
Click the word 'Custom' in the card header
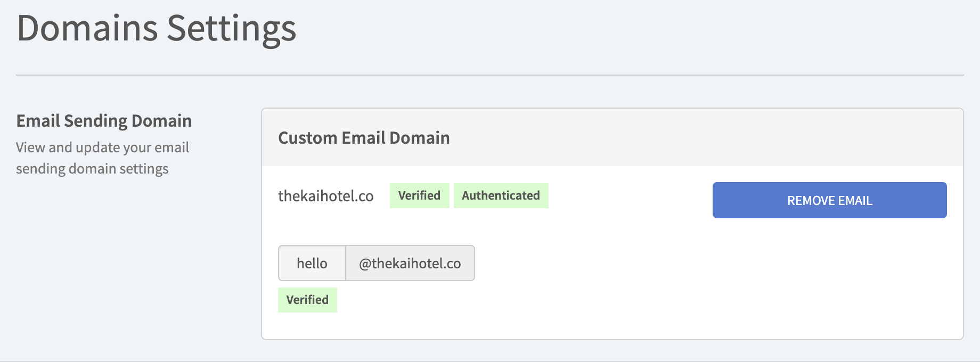(307, 138)
